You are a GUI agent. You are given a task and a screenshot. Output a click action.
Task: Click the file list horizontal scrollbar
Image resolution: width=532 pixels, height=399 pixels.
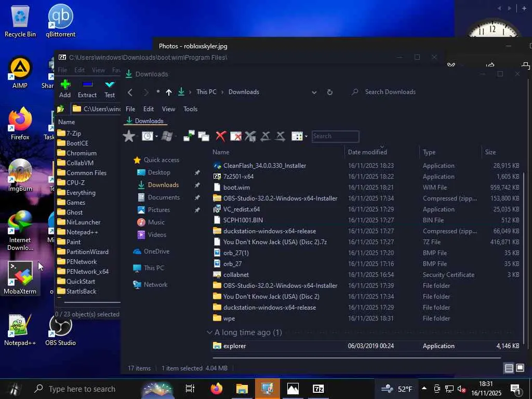(356, 357)
